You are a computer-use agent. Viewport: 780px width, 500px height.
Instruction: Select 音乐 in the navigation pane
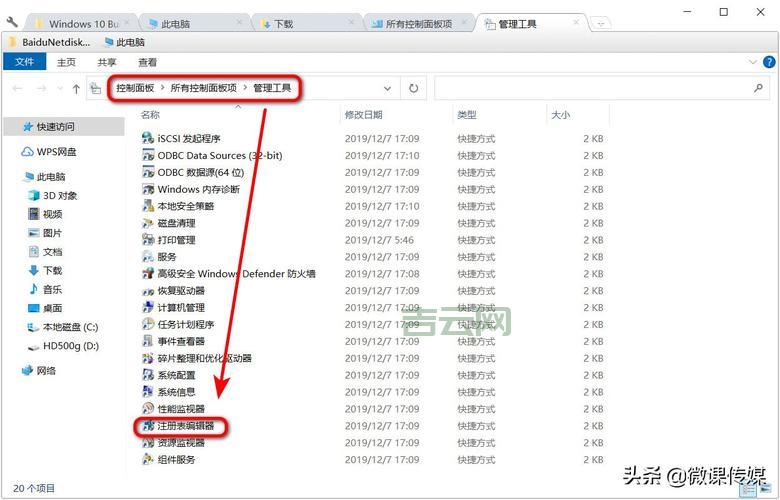[45, 289]
